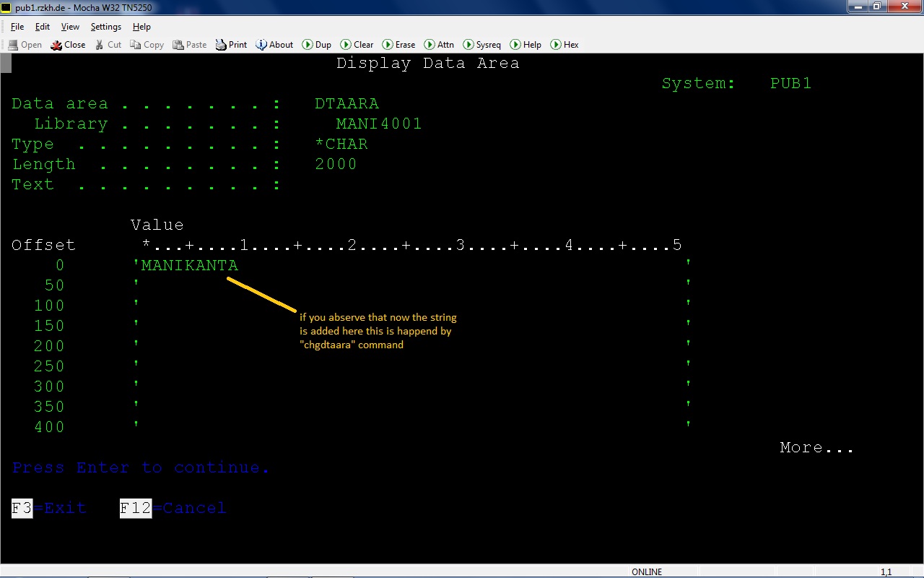Click the Paste toolbar icon
This screenshot has height=578, width=924.
pos(189,44)
